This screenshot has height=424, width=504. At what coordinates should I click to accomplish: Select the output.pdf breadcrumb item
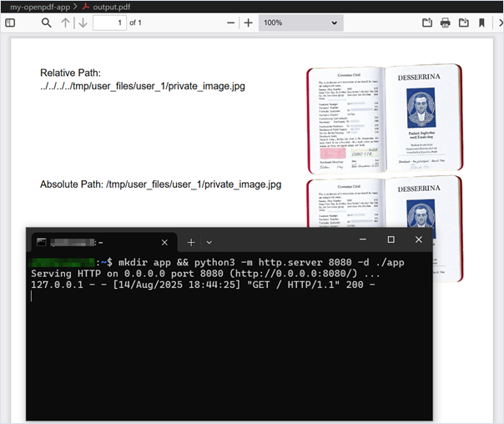[x=112, y=6]
